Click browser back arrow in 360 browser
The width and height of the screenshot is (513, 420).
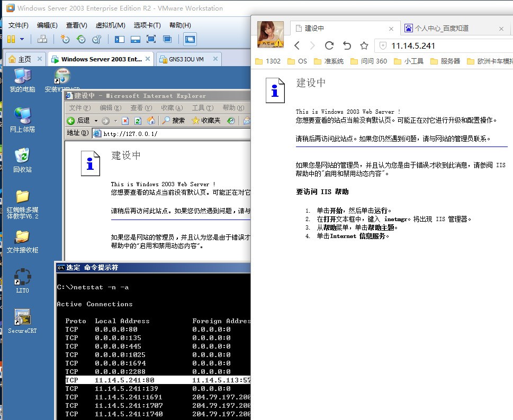coord(297,45)
